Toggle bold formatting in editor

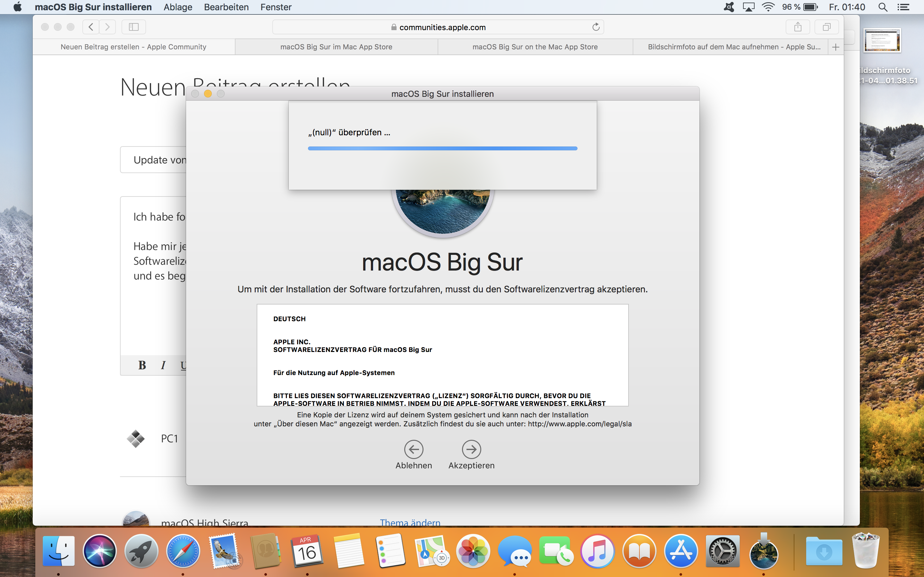click(142, 365)
